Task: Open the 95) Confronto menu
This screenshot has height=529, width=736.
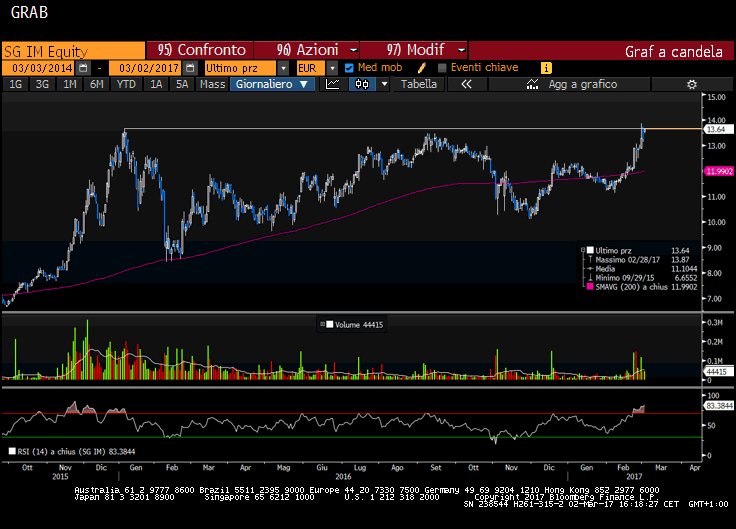Action: click(x=200, y=49)
